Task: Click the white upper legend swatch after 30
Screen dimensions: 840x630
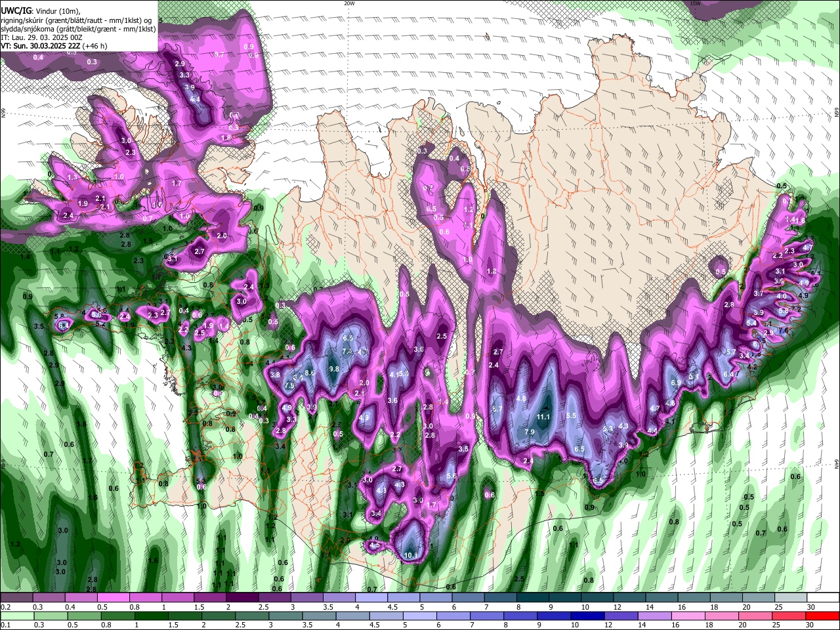Action: tap(824, 598)
